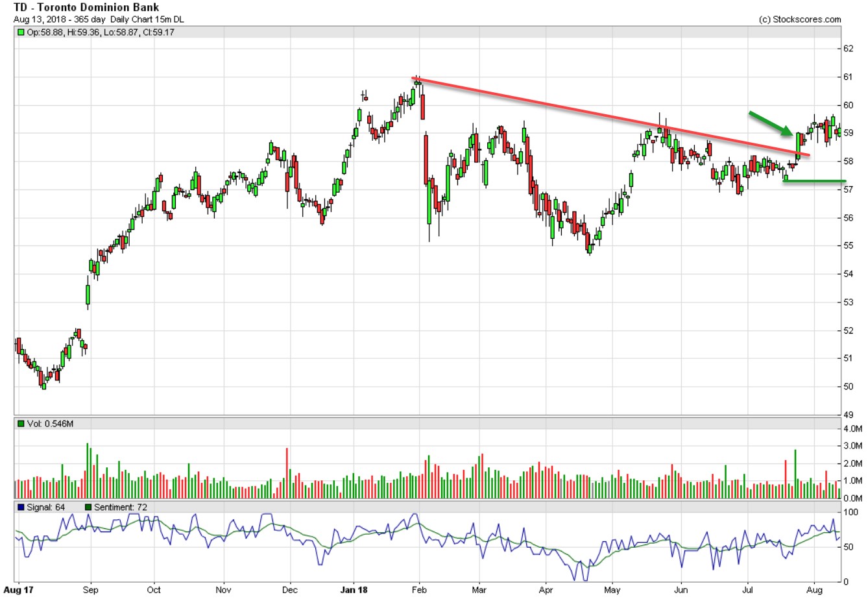Click the green OHLC legend square

21,32
